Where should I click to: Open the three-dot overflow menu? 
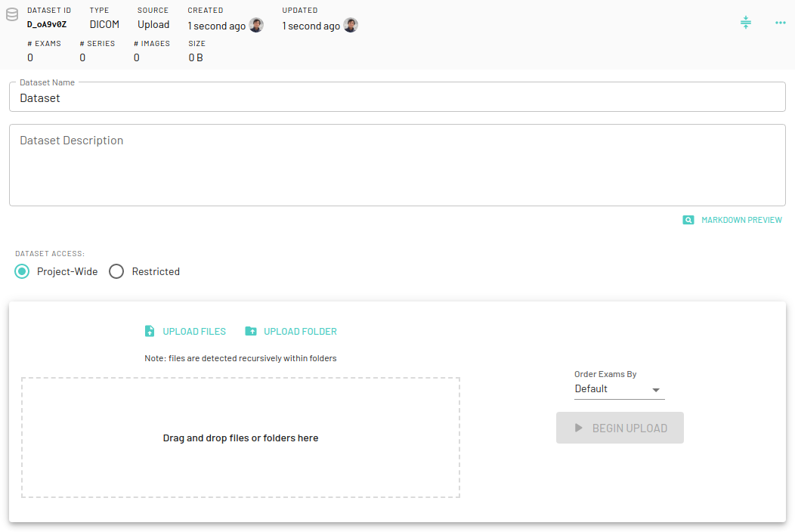click(780, 23)
